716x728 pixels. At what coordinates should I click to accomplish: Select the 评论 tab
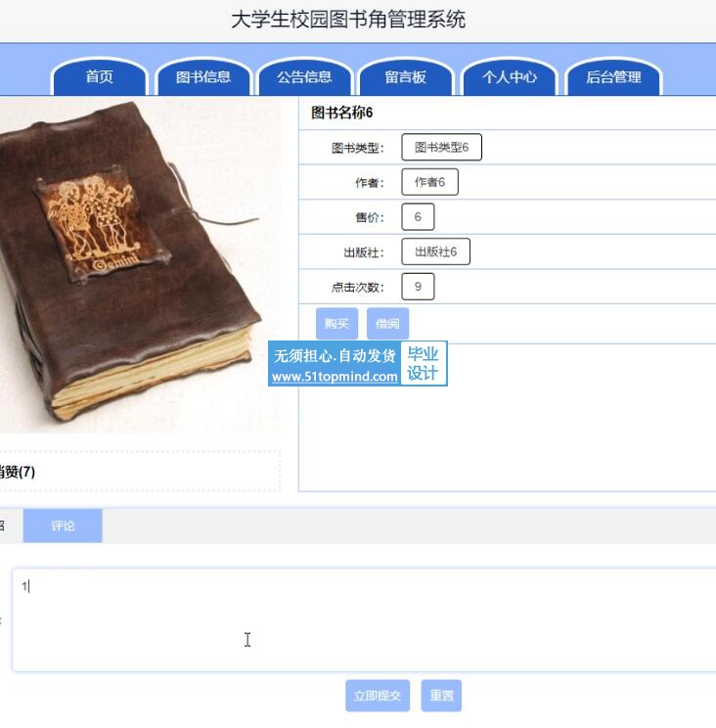click(x=63, y=525)
